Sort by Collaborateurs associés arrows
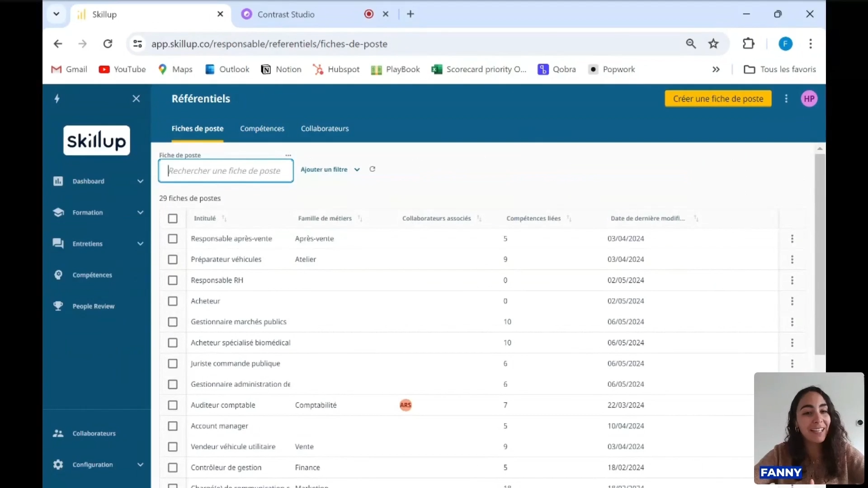The height and width of the screenshot is (488, 868). [x=479, y=219]
